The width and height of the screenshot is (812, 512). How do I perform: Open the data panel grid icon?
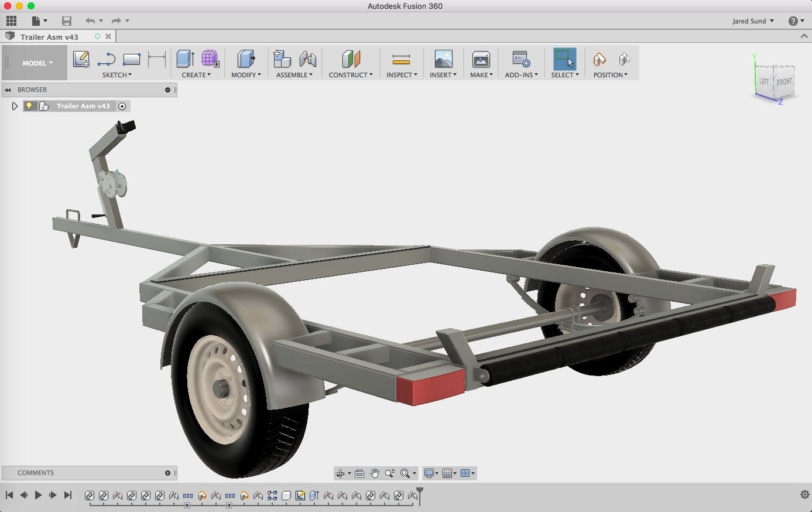pos(11,21)
